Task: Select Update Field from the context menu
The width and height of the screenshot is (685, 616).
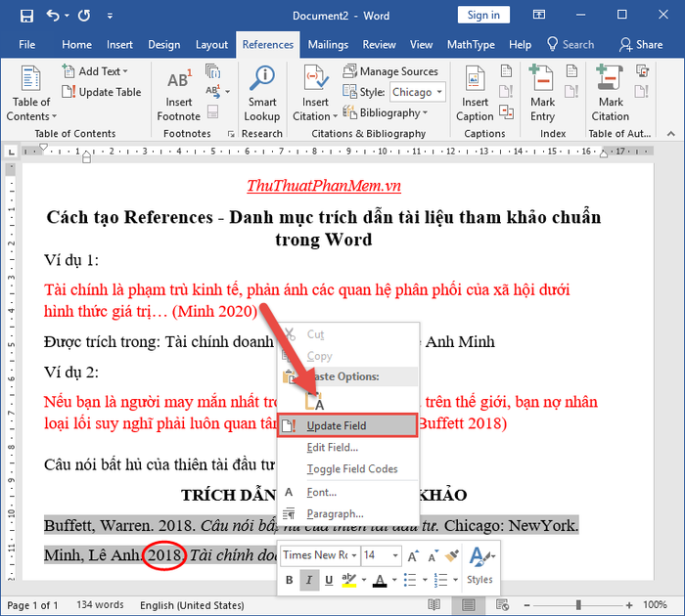Action: pos(347,425)
